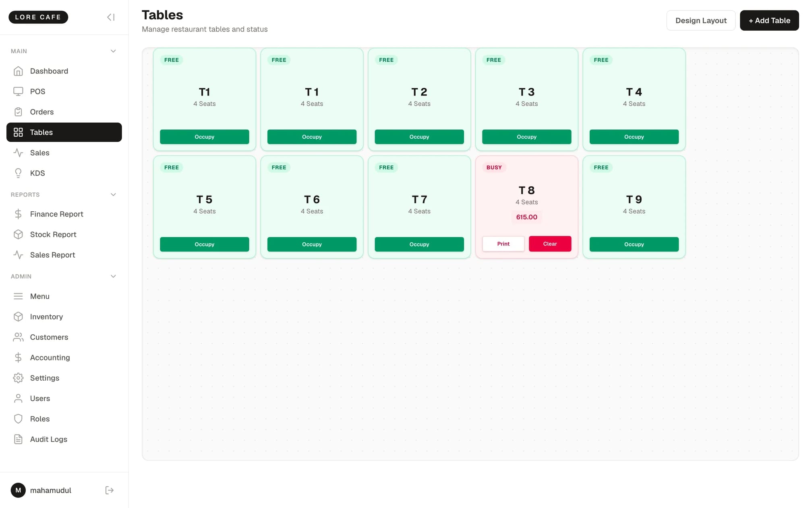
Task: Occupy table T 5
Action: coord(205,244)
